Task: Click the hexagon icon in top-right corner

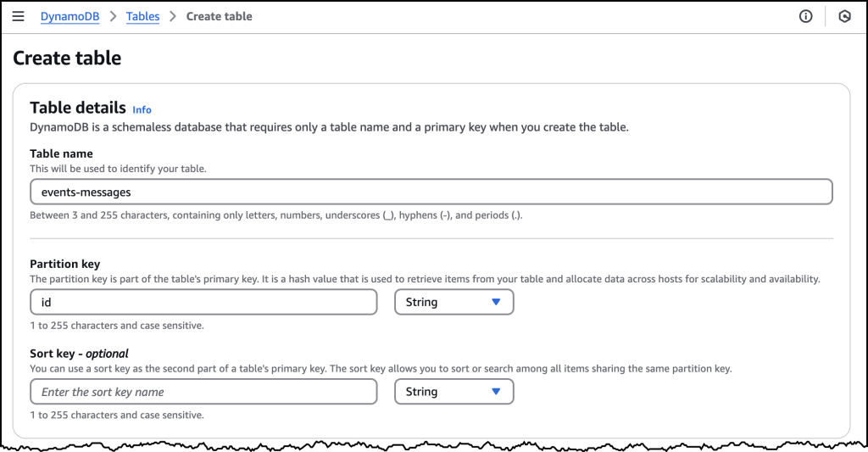Action: [x=844, y=16]
